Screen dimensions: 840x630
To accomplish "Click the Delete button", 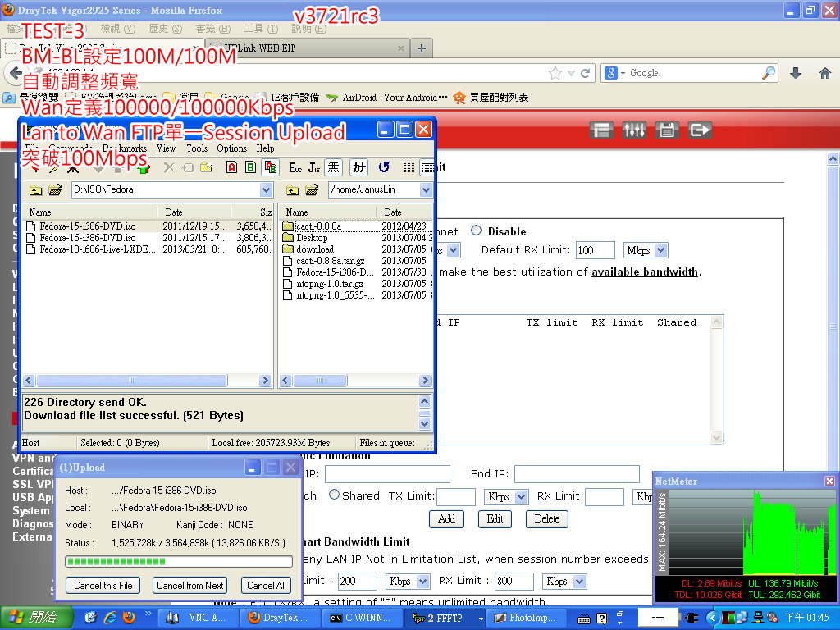I will (547, 518).
